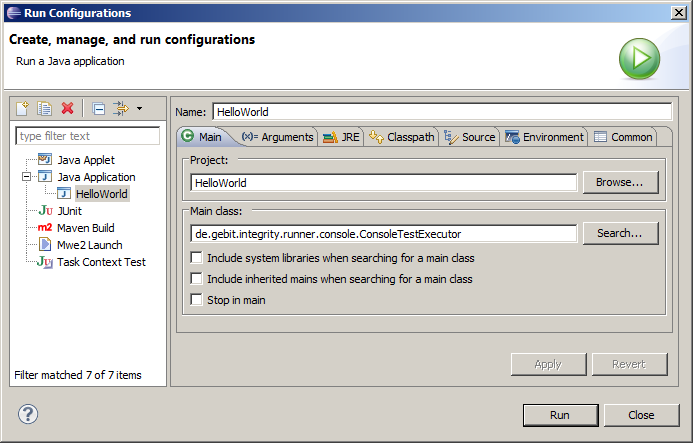Click the filter launch configurations icon

(121, 108)
